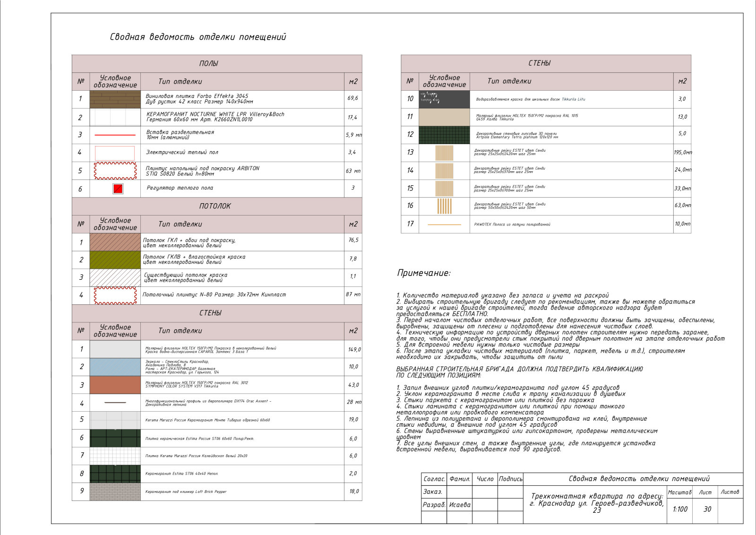This screenshot has height=535, width=756.
Task: Select the '18,0' wall area value
Action: pos(354,492)
